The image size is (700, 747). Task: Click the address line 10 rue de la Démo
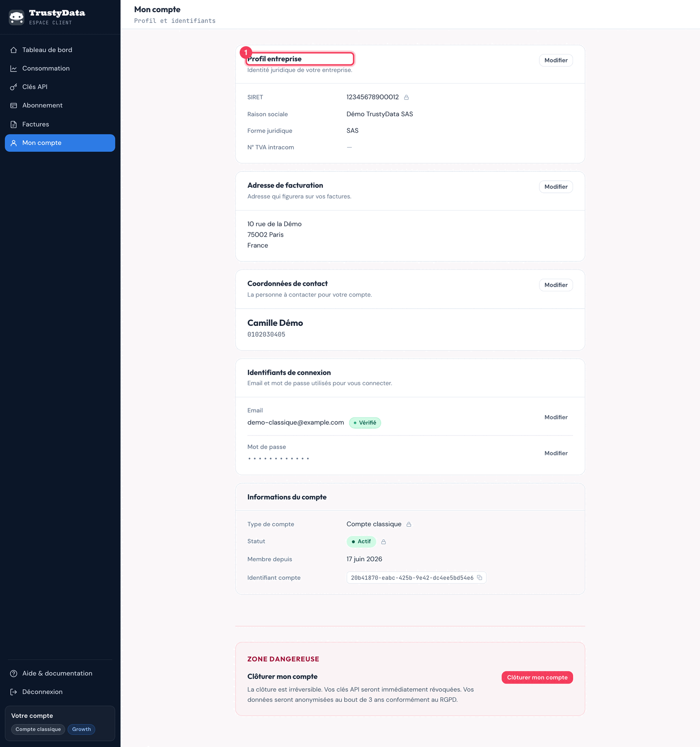click(274, 224)
